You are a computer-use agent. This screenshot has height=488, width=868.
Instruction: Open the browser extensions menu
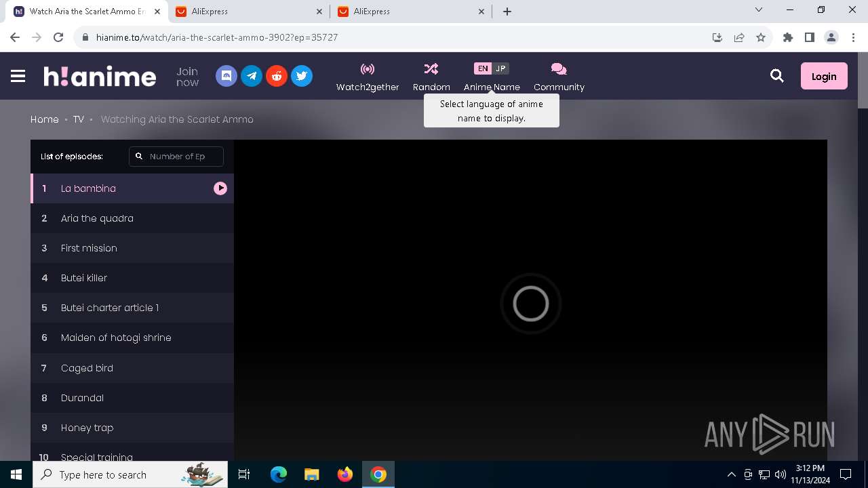coord(788,37)
